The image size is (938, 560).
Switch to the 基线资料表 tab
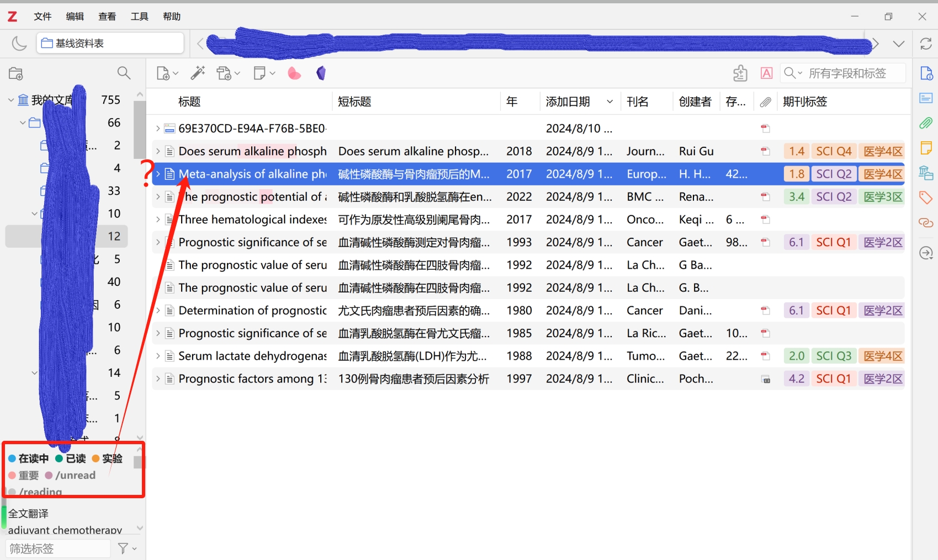pyautogui.click(x=110, y=43)
